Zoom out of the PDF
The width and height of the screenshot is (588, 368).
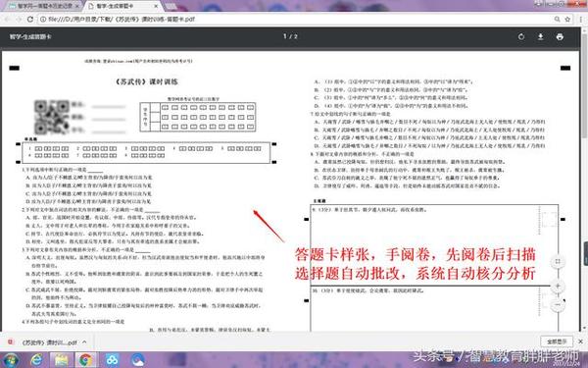(558, 304)
